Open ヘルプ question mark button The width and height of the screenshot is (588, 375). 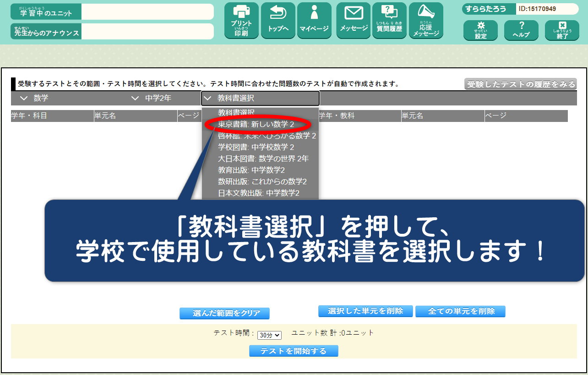pos(521,30)
